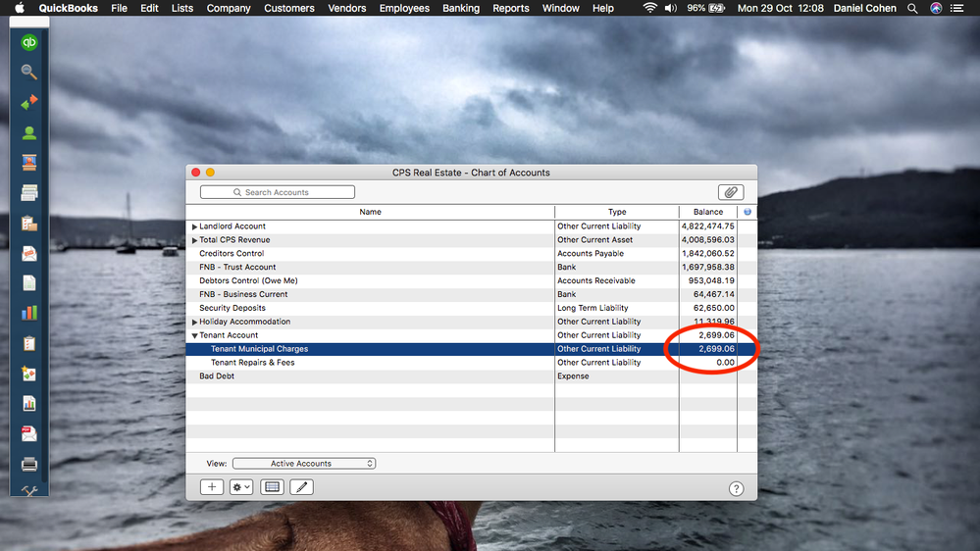Open the QuickBooks home icon in sidebar

pos(28,42)
